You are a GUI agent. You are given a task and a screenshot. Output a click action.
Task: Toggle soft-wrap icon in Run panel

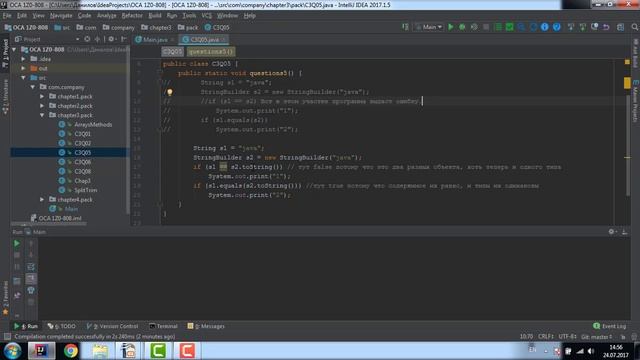pos(31,267)
